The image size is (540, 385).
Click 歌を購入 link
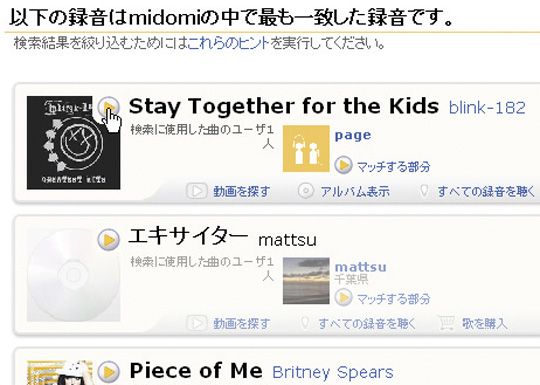(485, 323)
